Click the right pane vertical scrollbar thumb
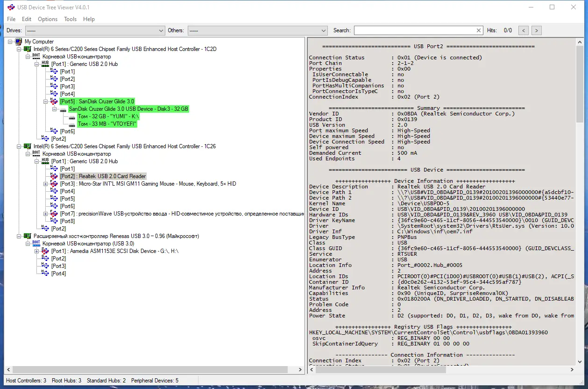 pos(580,84)
